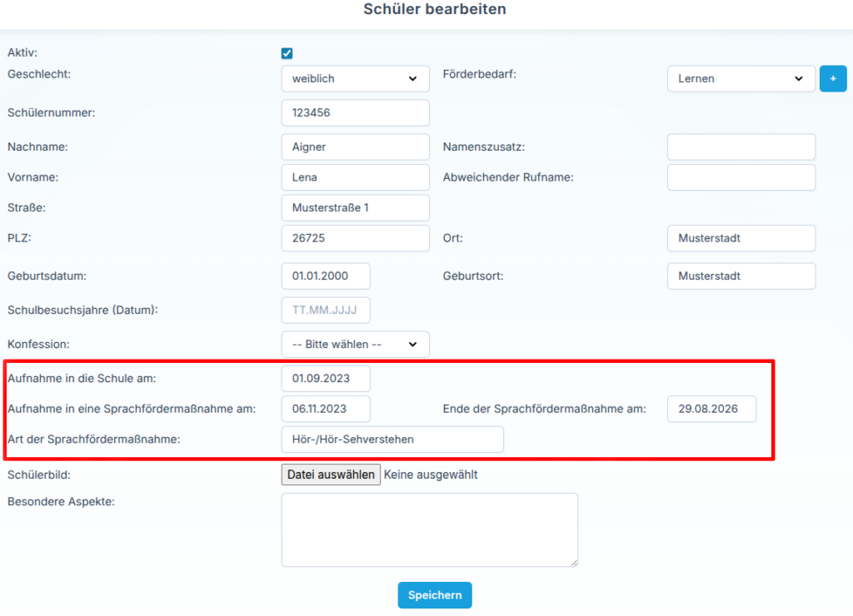Click the empty Namenszusatz field
The image size is (853, 616).
(741, 147)
